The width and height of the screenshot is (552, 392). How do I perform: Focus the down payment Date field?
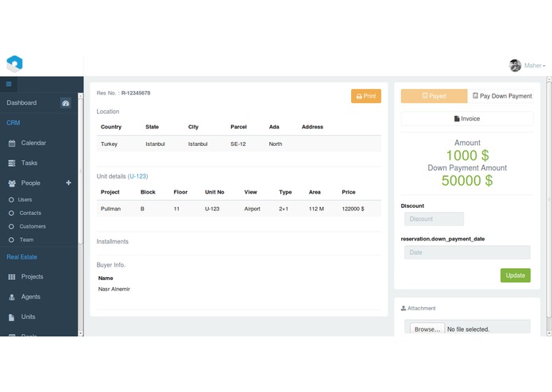(467, 252)
